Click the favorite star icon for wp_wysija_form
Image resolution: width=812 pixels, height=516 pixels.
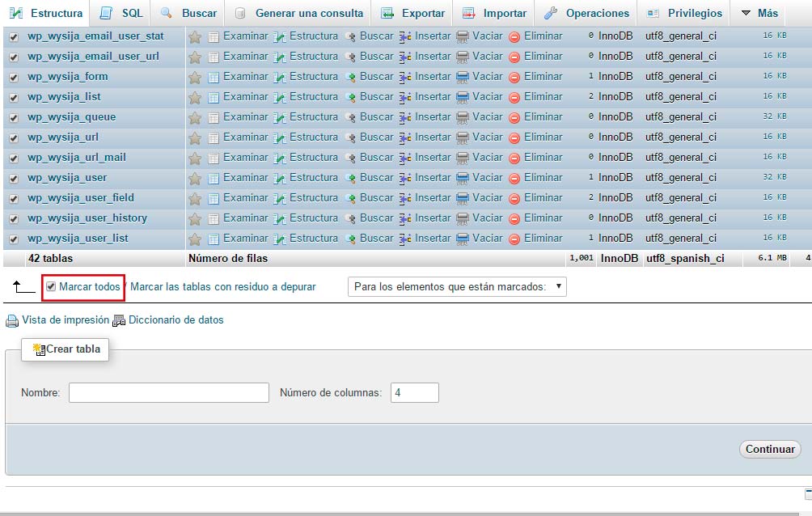194,77
